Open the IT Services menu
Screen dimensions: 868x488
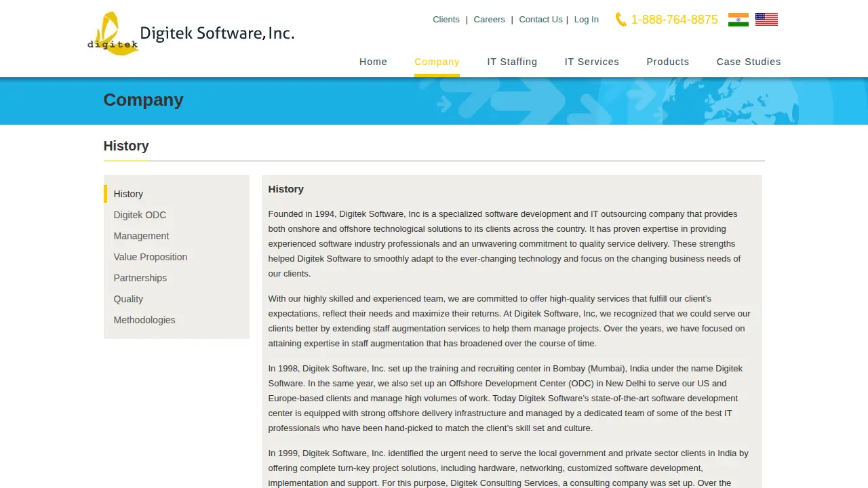click(x=592, y=62)
